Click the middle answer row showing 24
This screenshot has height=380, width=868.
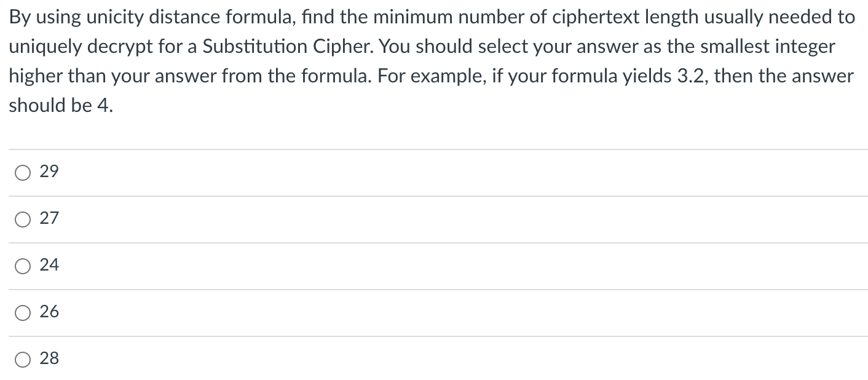tap(430, 266)
